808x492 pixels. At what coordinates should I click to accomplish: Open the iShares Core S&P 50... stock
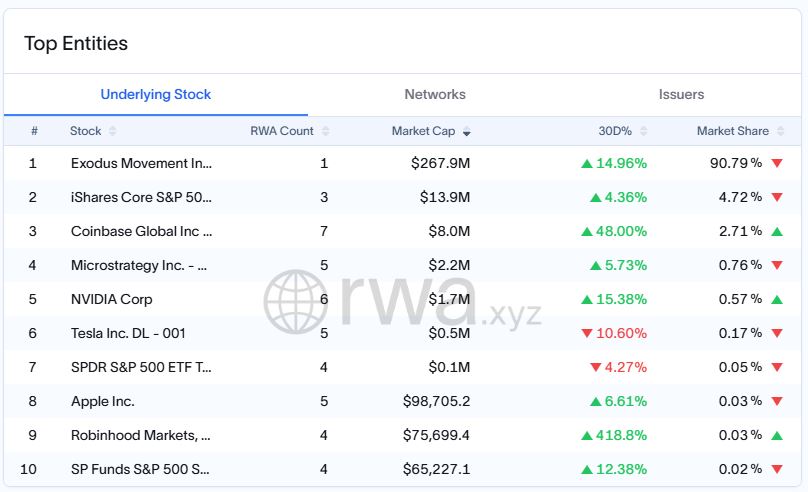coord(141,197)
